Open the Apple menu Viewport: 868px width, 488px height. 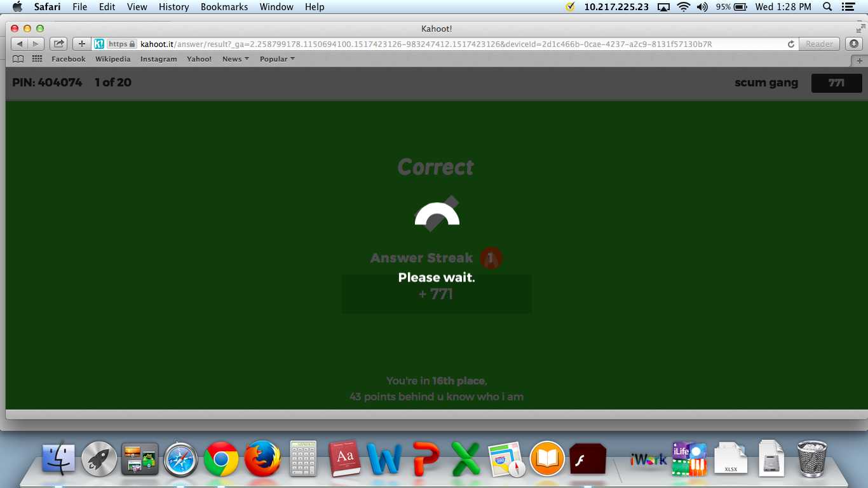pyautogui.click(x=17, y=7)
